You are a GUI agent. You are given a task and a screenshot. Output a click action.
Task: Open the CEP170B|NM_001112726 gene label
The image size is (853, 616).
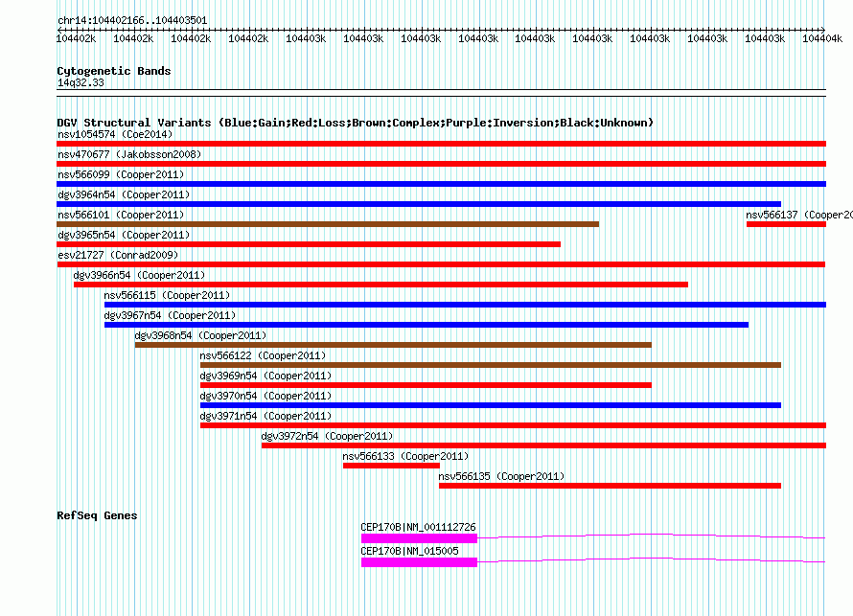point(418,527)
